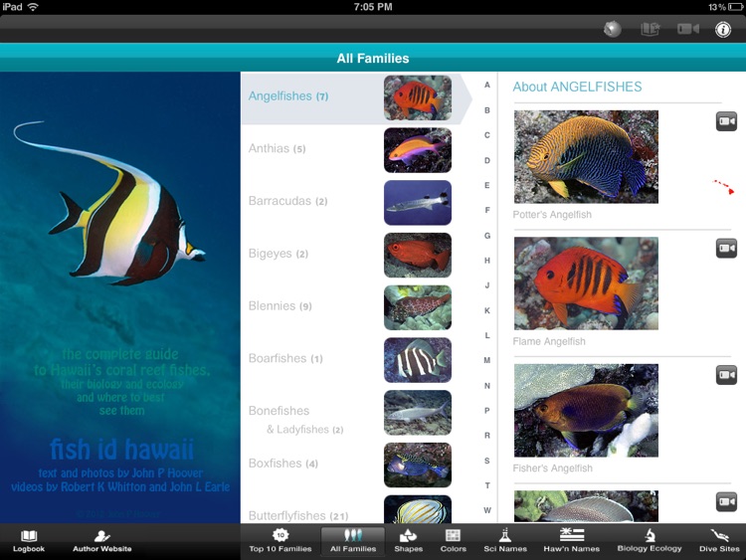
Task: Jump to letter T in index
Action: click(x=487, y=485)
